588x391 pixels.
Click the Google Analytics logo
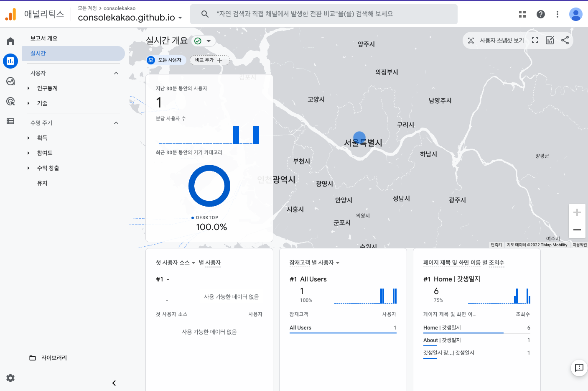(10, 14)
